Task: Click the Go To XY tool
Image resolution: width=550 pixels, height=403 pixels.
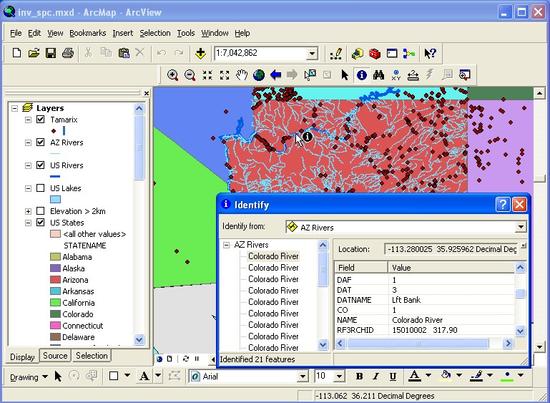Action: click(x=396, y=75)
